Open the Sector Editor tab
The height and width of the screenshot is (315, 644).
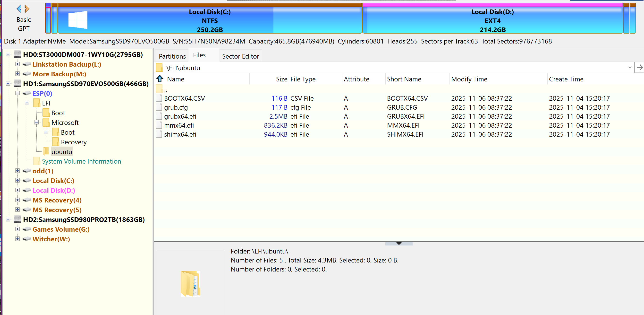[x=240, y=56]
